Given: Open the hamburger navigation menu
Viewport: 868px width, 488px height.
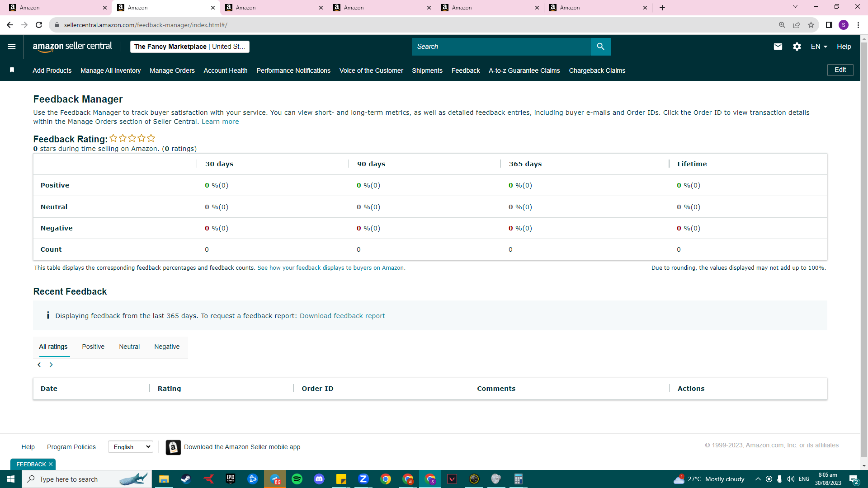Looking at the screenshot, I should click(12, 47).
